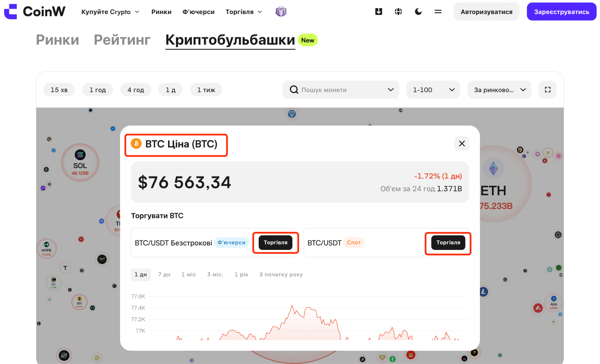Select the Avalanche red bubble
The image size is (600, 364).
[x=538, y=308]
